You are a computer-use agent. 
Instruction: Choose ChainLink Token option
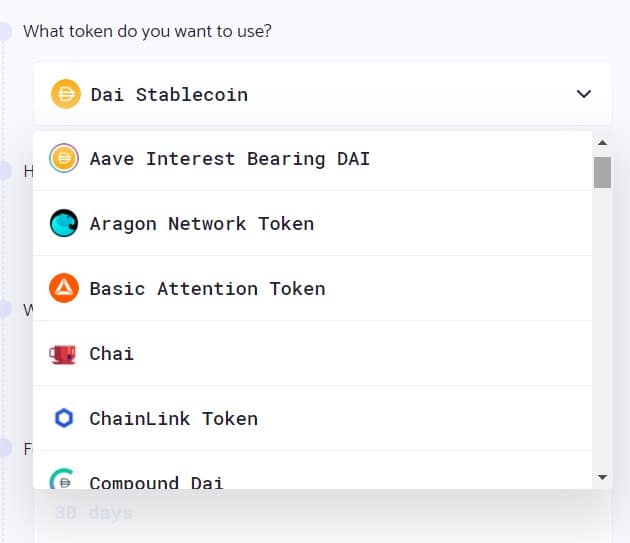click(313, 418)
